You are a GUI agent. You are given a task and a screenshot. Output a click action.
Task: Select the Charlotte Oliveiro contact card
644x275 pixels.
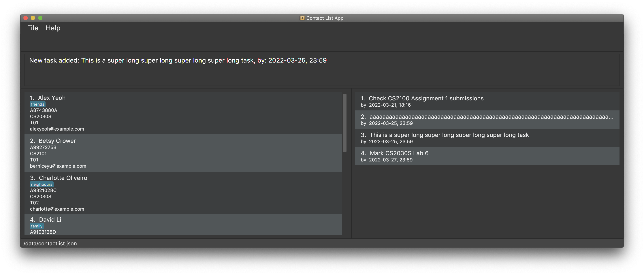(183, 193)
